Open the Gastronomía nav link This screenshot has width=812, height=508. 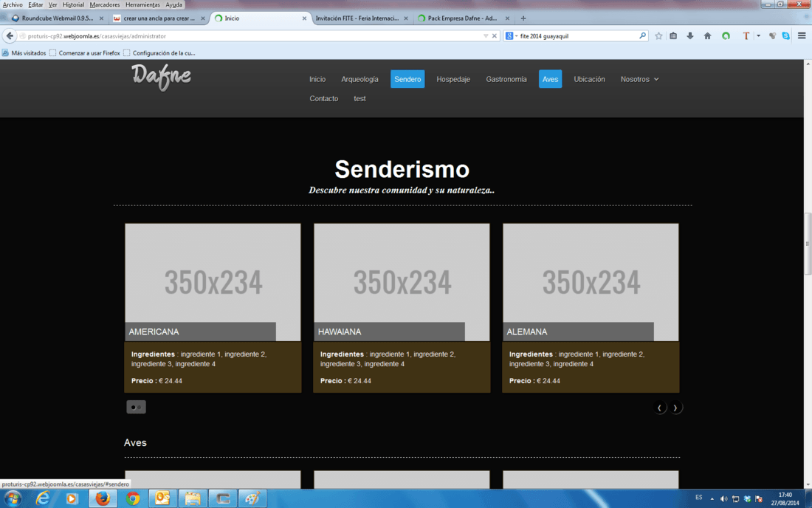click(x=506, y=79)
